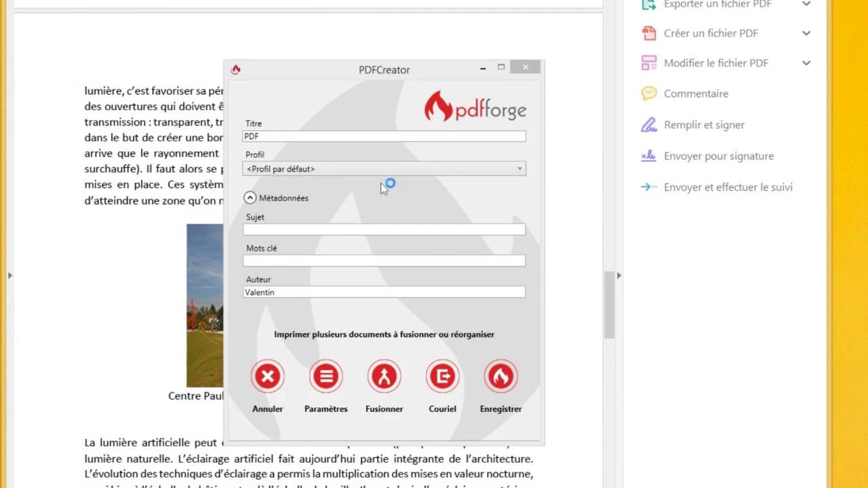Click the Enregistrer flame icon
Viewport: 868px width, 488px height.
500,376
